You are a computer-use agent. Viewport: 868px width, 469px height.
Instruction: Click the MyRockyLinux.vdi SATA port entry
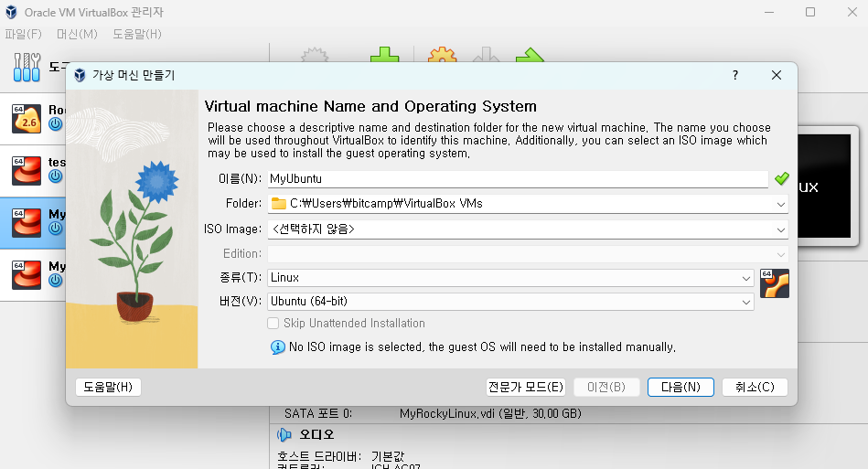pyautogui.click(x=490, y=414)
